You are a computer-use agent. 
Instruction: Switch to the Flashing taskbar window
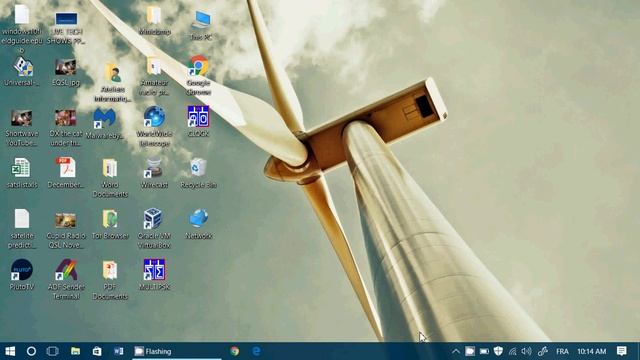coord(176,351)
